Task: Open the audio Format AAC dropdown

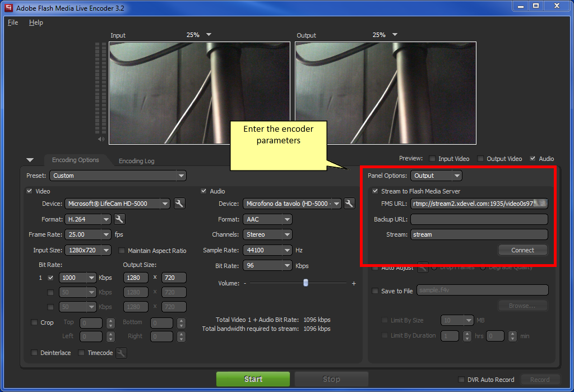Action: click(x=267, y=219)
